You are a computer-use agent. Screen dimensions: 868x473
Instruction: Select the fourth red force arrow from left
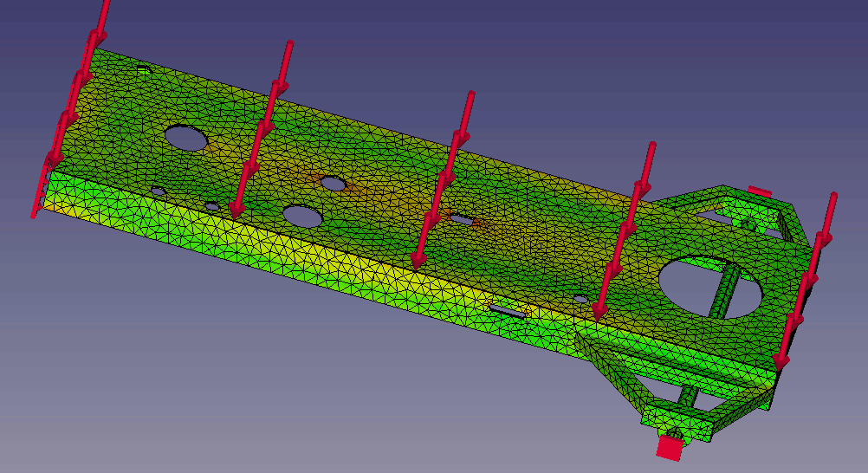click(626, 225)
